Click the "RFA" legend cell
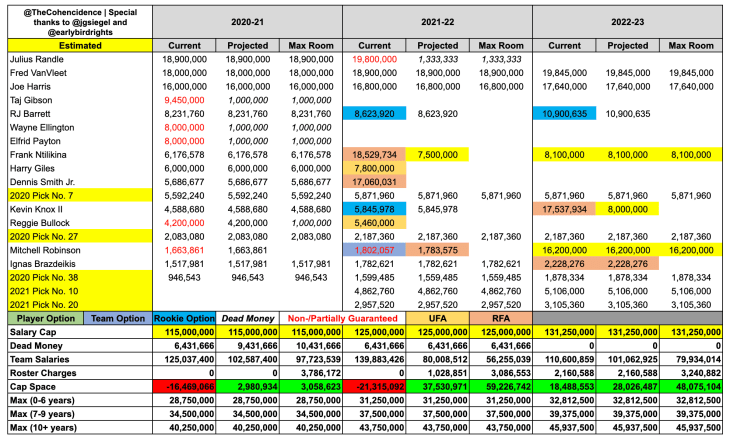 tap(501, 319)
